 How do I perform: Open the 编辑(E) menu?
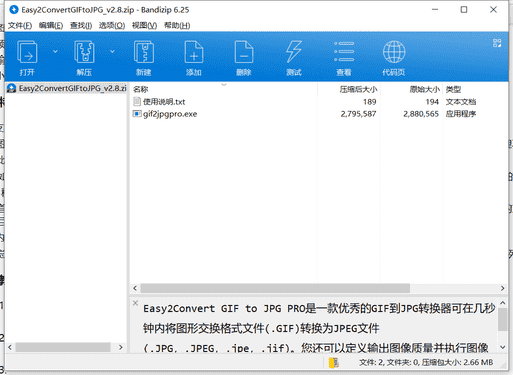[51, 25]
